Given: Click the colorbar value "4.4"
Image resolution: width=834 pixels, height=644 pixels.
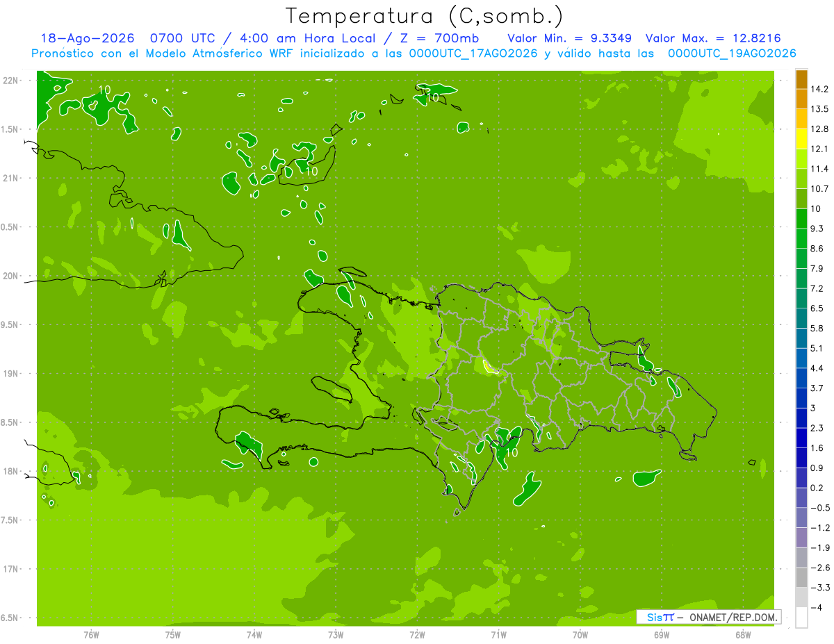Looking at the screenshot, I should tap(817, 368).
